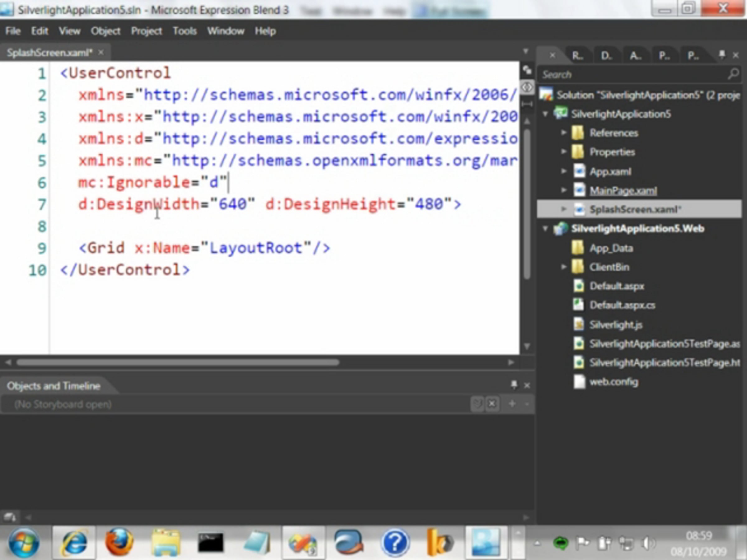Viewport: 747px width, 560px height.
Task: Launch Internet Explorer from the taskbar
Action: click(74, 543)
